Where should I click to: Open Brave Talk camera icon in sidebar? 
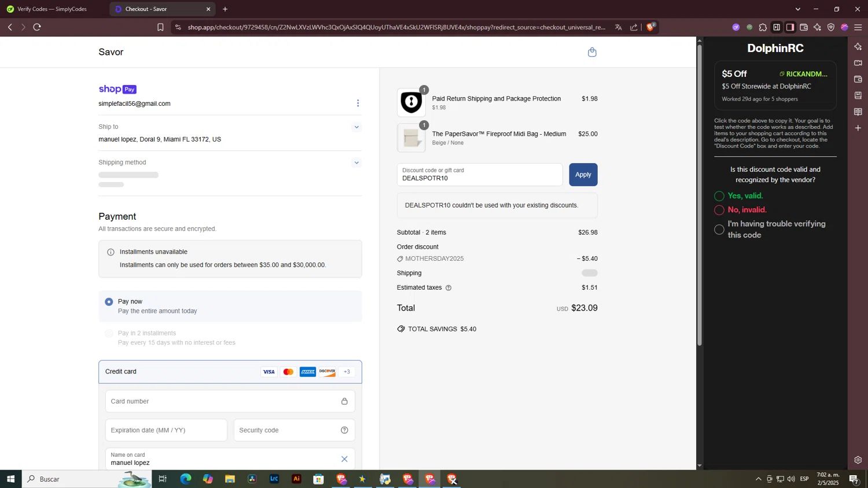[x=858, y=62]
